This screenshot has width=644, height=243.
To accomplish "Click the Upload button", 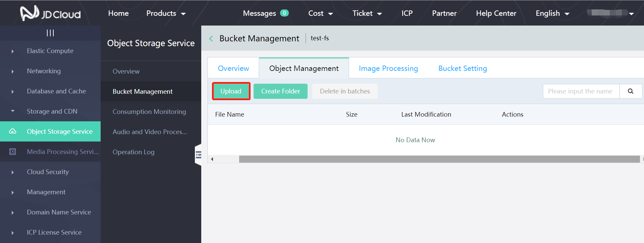I will click(x=231, y=91).
